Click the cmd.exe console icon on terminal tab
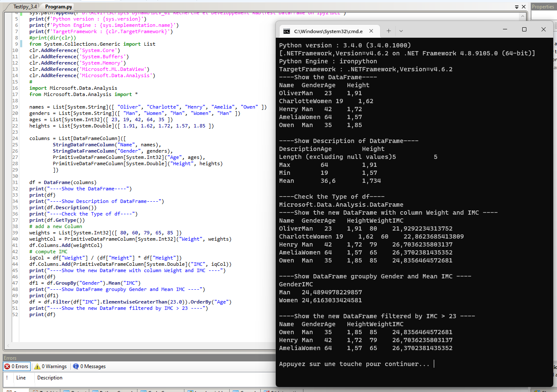557x392 pixels. tap(287, 31)
